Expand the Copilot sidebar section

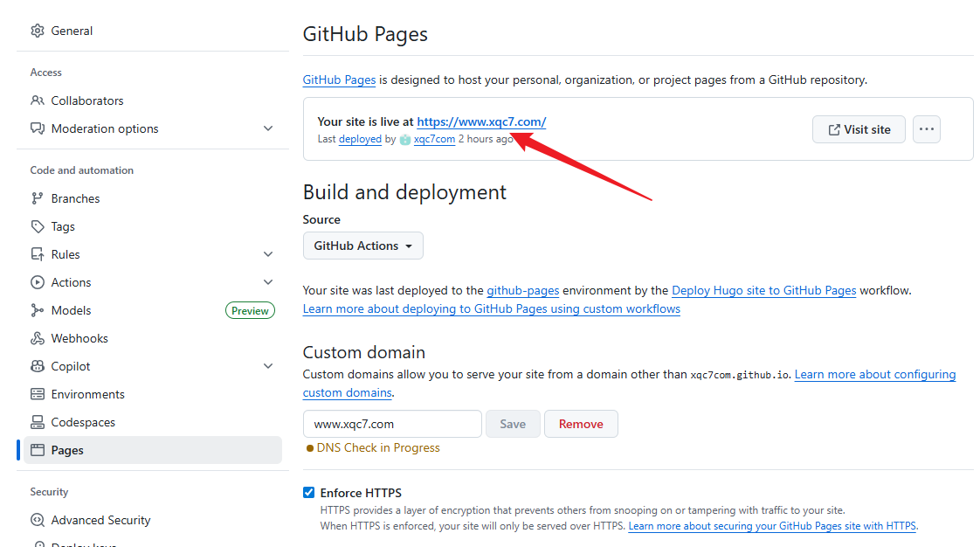coord(267,366)
